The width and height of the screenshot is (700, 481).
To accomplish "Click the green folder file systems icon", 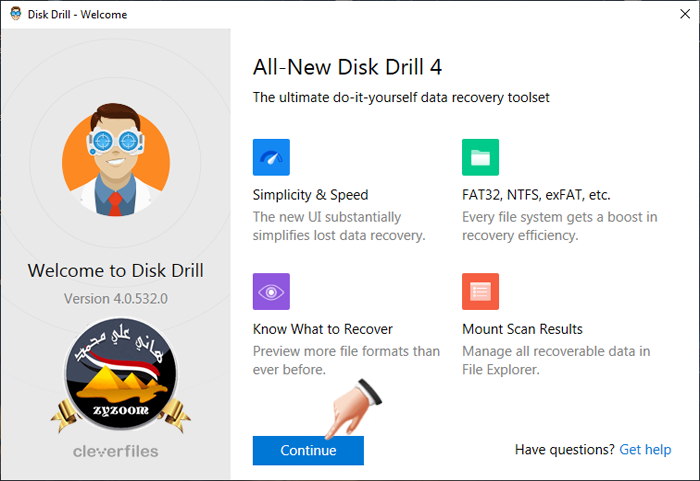I will 480,157.
